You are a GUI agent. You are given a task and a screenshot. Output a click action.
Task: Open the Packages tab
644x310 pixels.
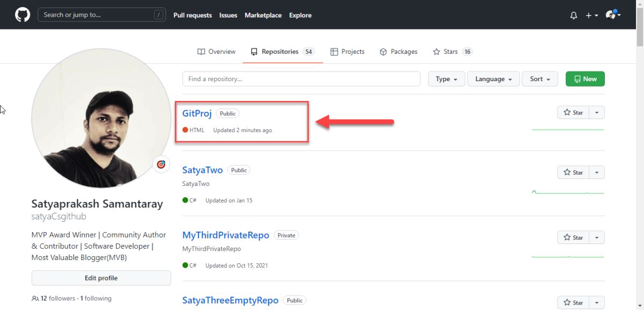click(x=398, y=52)
